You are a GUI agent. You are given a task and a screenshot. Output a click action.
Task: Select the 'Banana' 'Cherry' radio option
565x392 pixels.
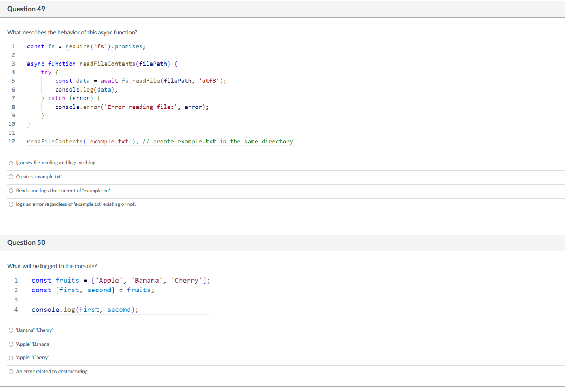(x=11, y=331)
